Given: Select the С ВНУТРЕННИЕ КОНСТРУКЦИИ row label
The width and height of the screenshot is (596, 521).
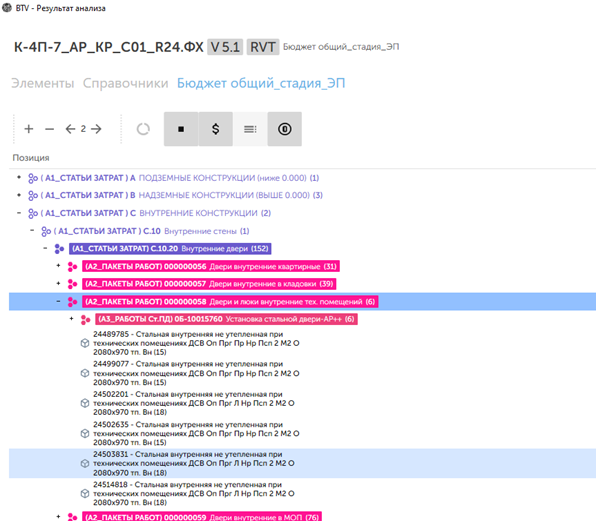Looking at the screenshot, I should (x=156, y=213).
